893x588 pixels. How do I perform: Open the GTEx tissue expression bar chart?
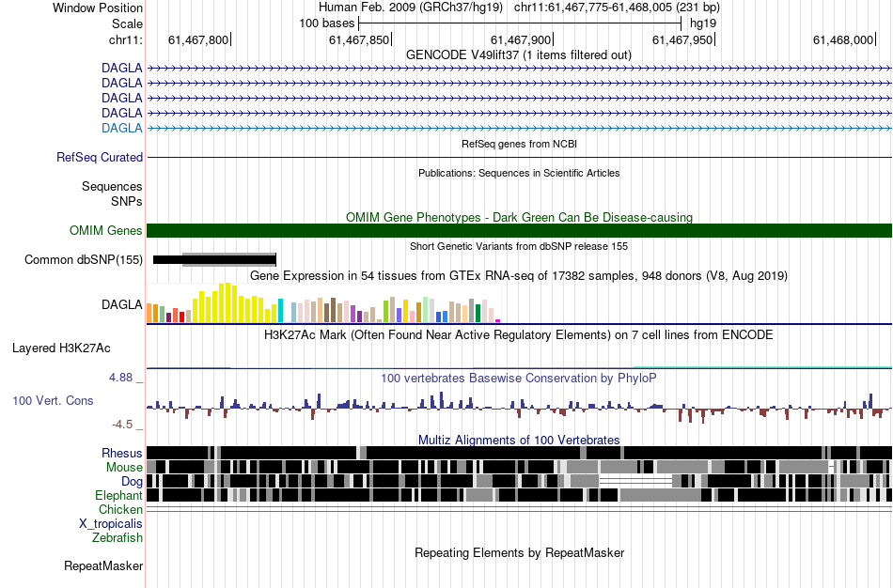tap(323, 302)
